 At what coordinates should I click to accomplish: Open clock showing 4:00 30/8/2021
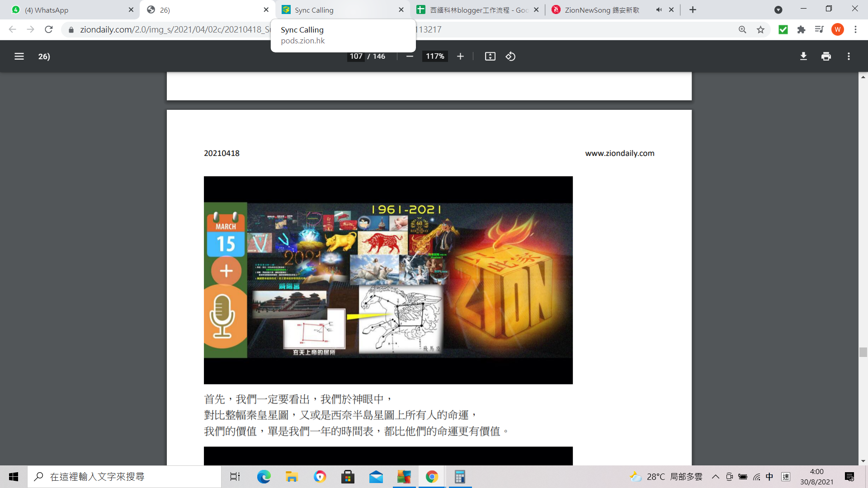point(816,477)
